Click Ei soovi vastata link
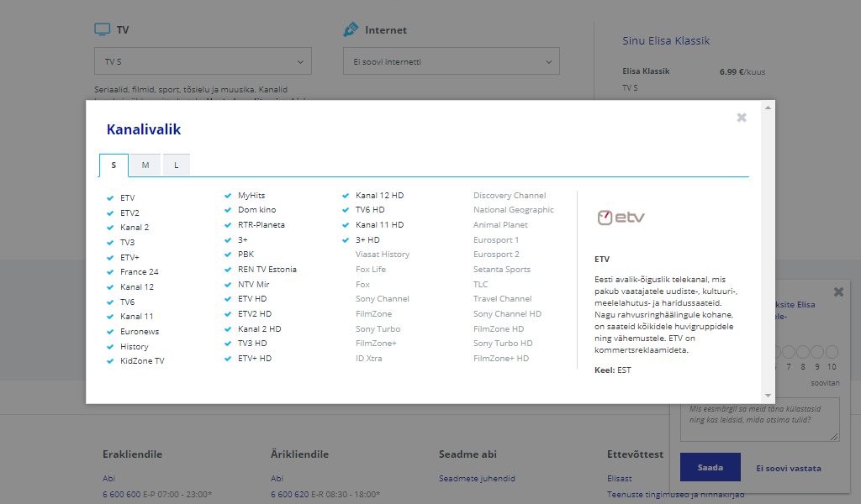 (788, 468)
